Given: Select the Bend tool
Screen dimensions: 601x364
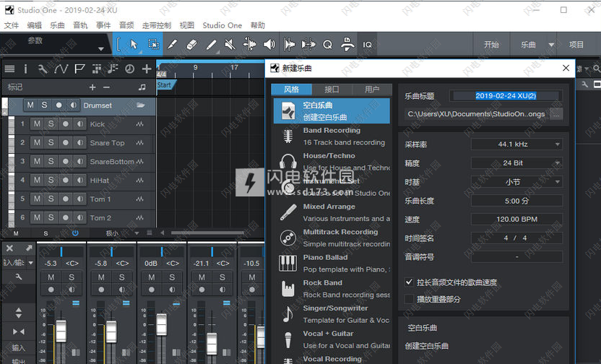Looking at the screenshot, I should 249,45.
